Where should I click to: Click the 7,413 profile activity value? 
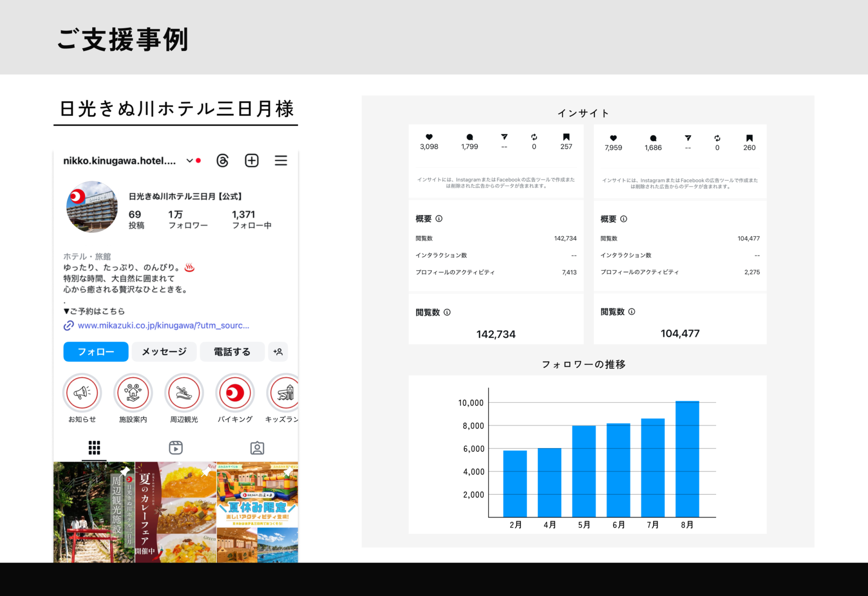569,272
